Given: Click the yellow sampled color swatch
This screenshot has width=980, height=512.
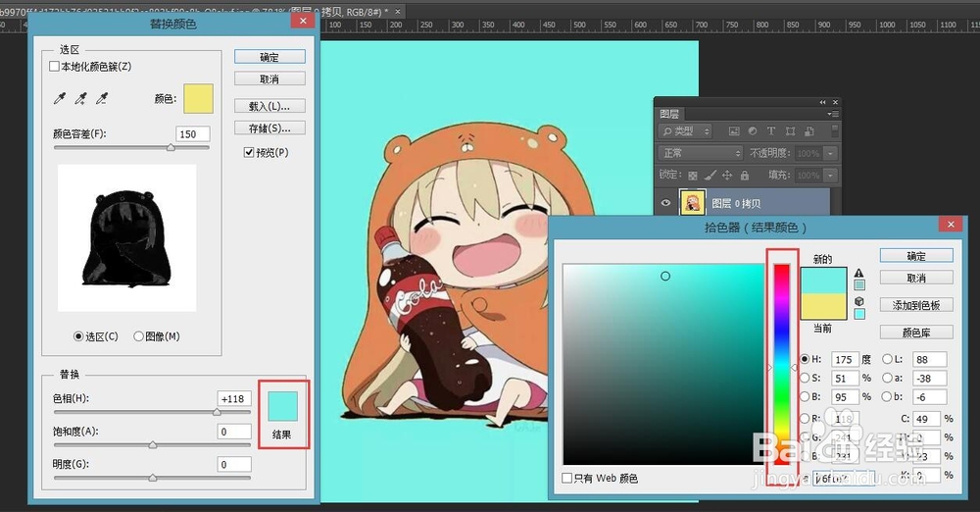Looking at the screenshot, I should 198,99.
